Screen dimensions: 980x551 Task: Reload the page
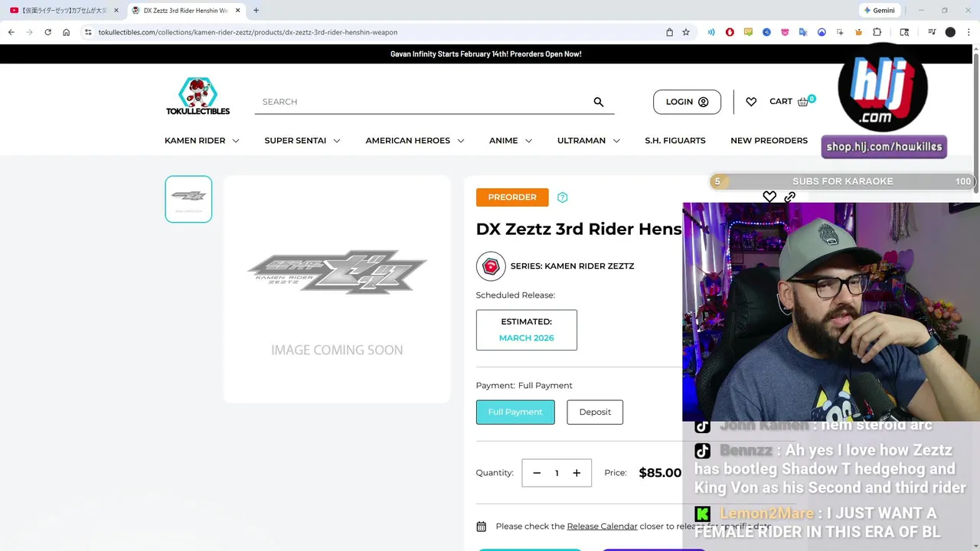point(47,32)
